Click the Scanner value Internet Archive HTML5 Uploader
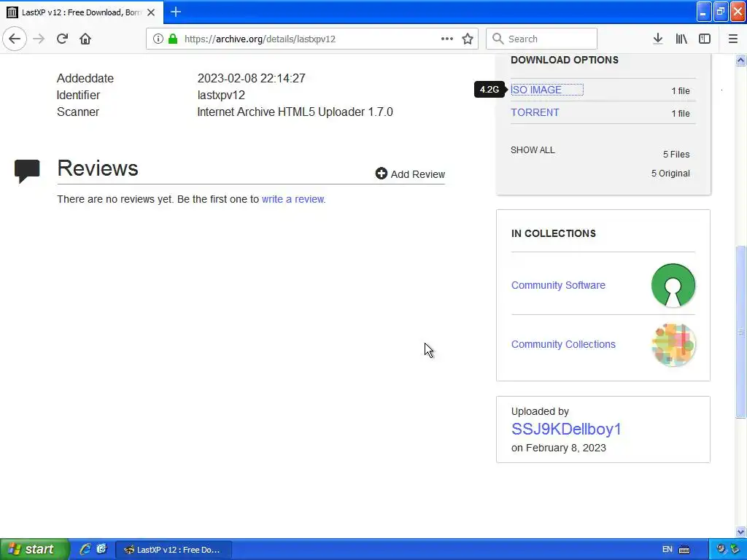Viewport: 747px width, 560px height. coord(295,112)
